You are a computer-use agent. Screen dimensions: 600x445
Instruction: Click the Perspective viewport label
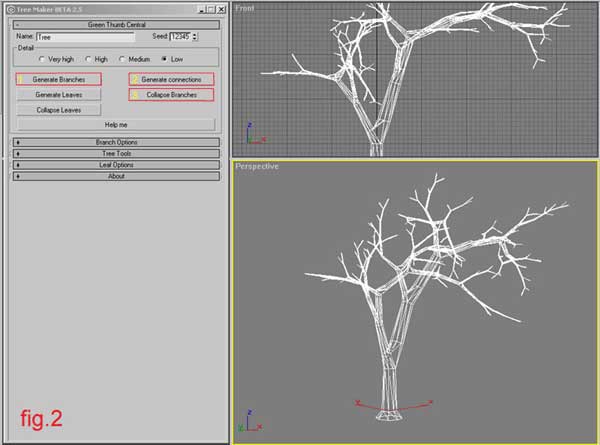tap(256, 166)
